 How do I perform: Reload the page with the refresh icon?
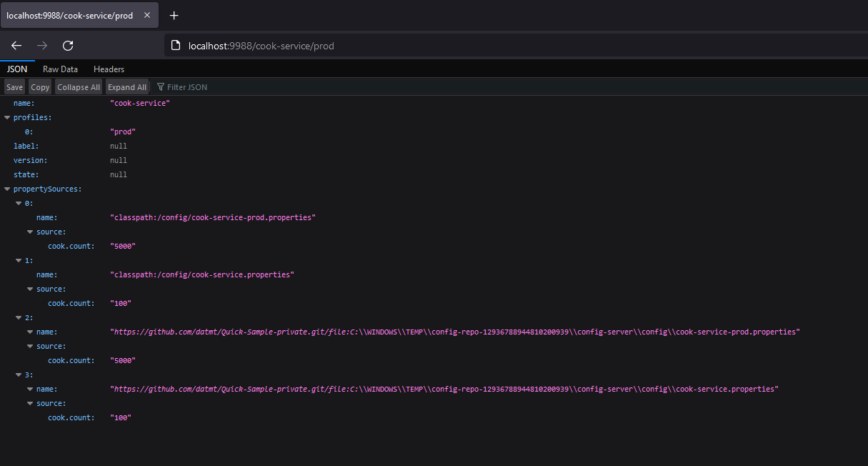pos(67,45)
